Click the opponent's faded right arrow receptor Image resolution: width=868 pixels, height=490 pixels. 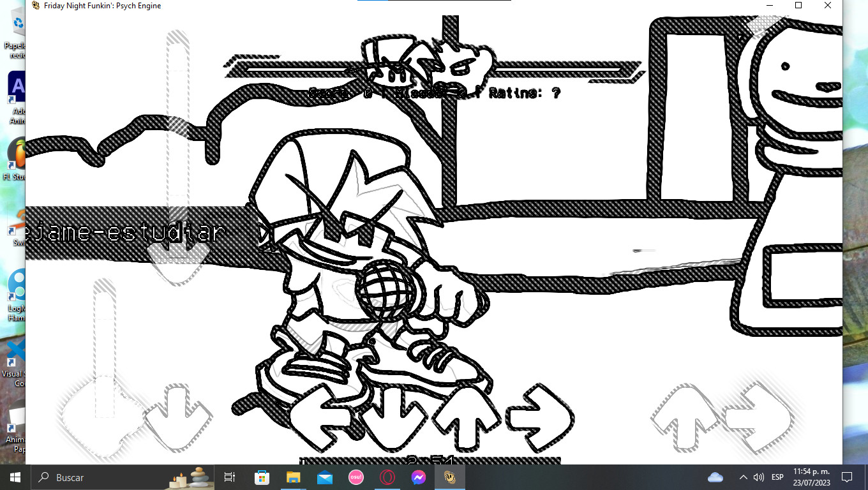758,418
